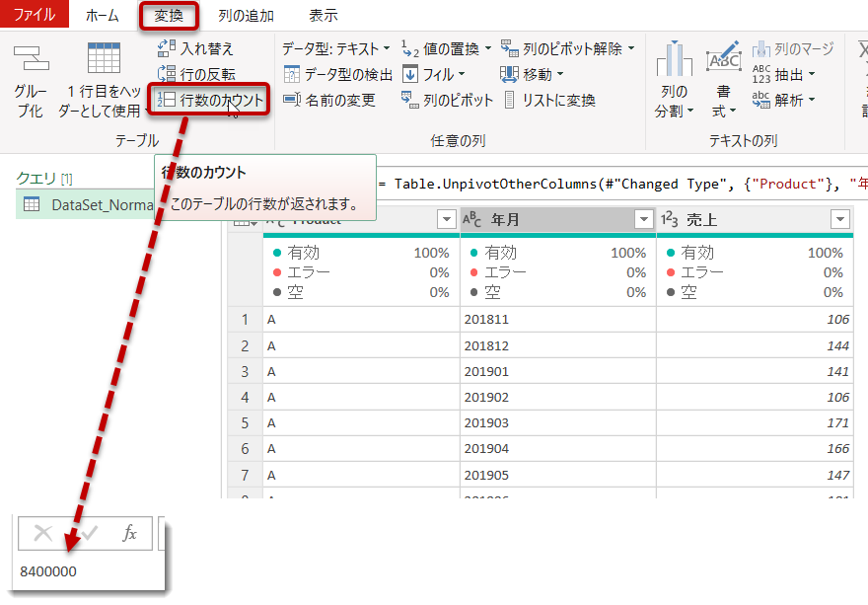
Task: Open フィル dropdown arrow
Action: (462, 74)
